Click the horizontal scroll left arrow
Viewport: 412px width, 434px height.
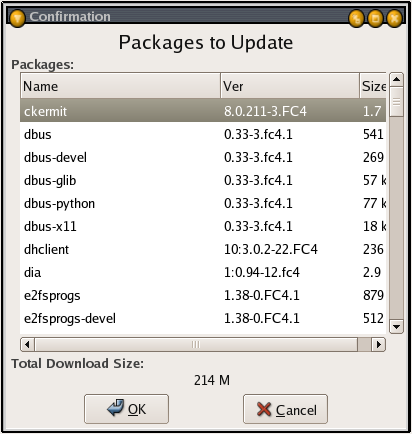click(27, 344)
